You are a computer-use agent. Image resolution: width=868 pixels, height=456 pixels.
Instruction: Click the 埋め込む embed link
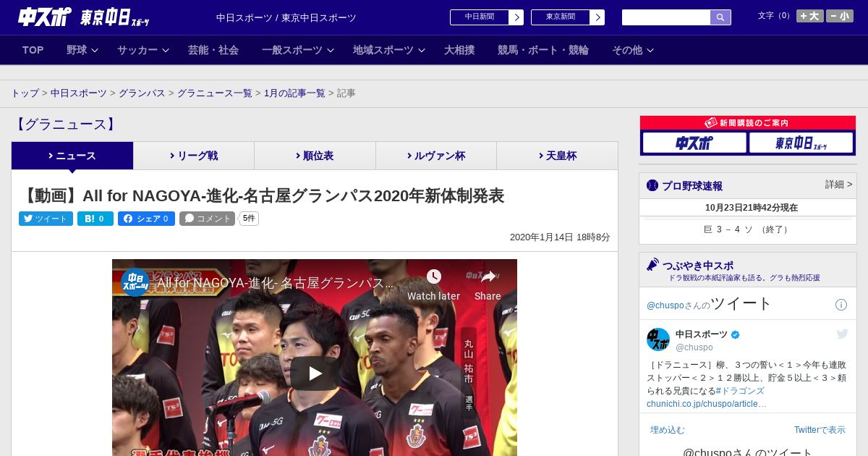(667, 430)
